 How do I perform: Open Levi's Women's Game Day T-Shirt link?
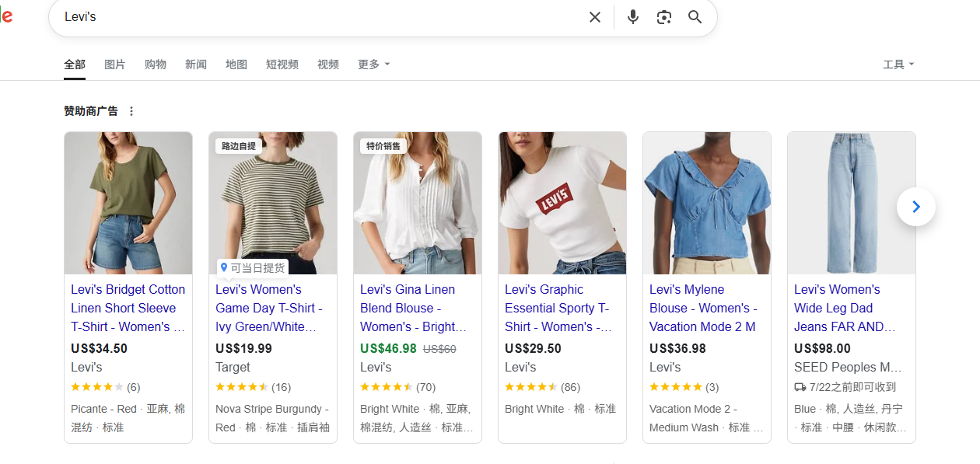[x=269, y=308]
